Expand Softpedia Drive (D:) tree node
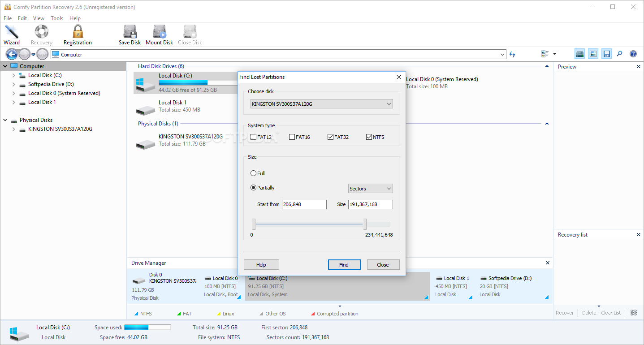The width and height of the screenshot is (644, 345). click(14, 84)
